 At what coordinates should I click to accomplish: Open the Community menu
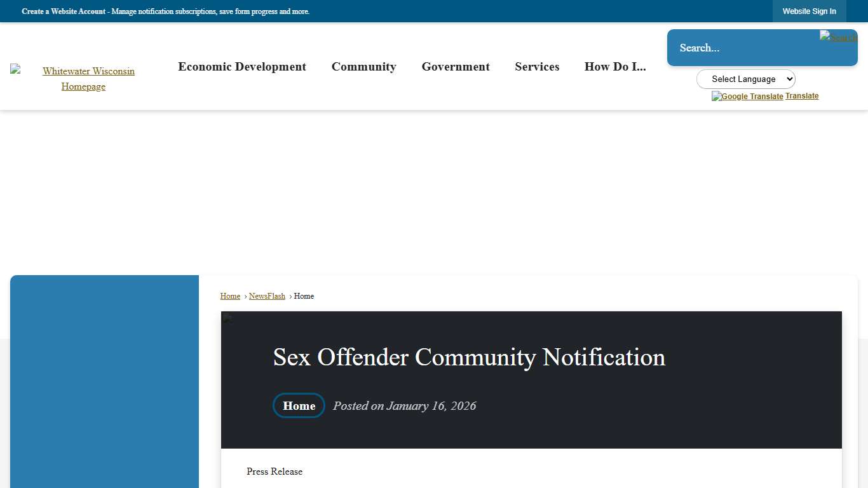click(x=363, y=67)
